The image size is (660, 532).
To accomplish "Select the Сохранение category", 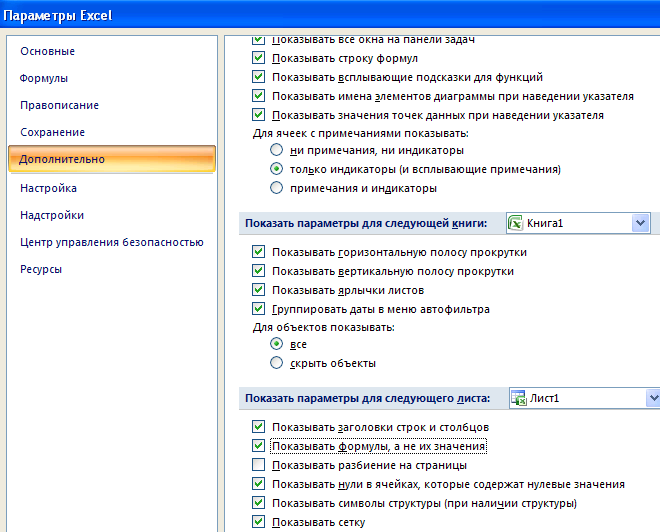I will (53, 132).
